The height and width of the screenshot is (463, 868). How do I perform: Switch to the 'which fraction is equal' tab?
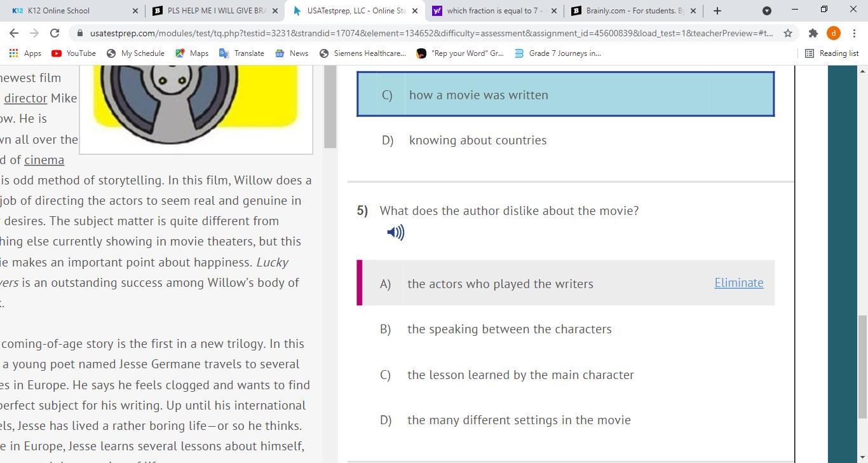[494, 11]
